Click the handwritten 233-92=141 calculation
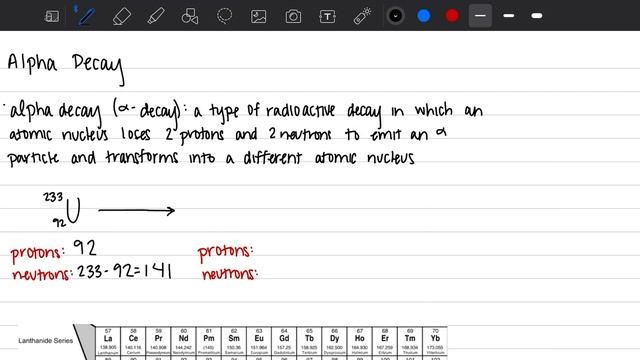The width and height of the screenshot is (640, 360). (x=124, y=271)
